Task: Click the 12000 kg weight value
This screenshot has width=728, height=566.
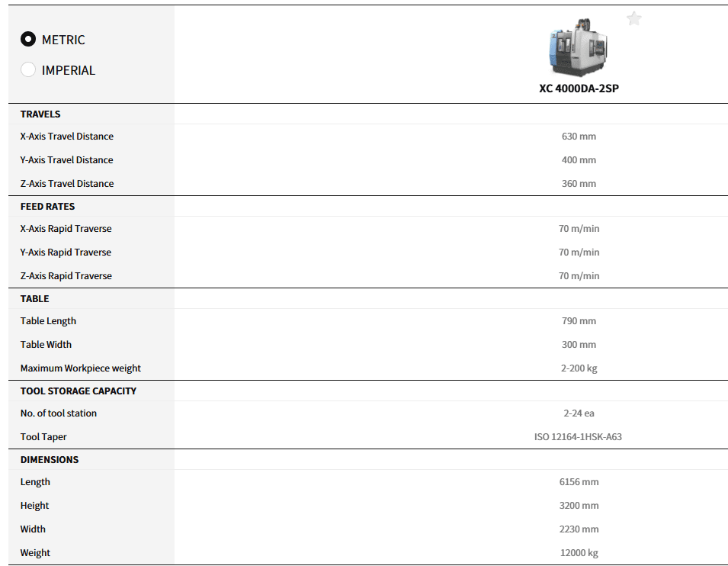Action: pos(579,553)
